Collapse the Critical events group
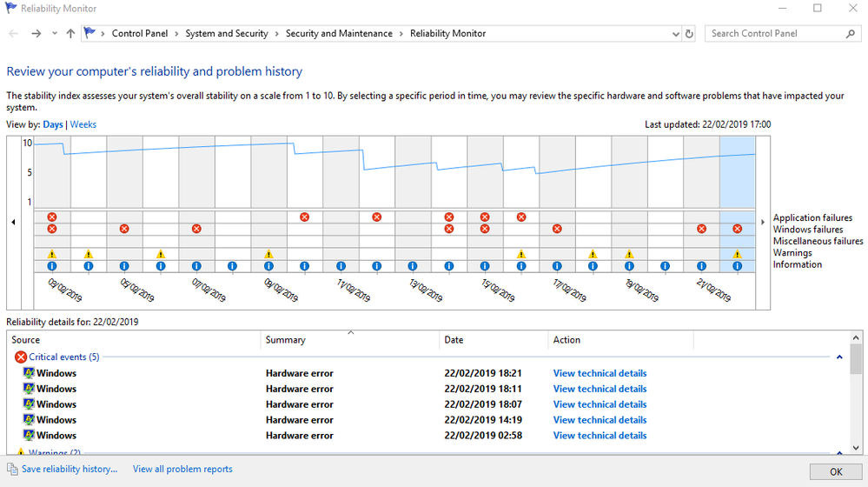 (x=839, y=357)
